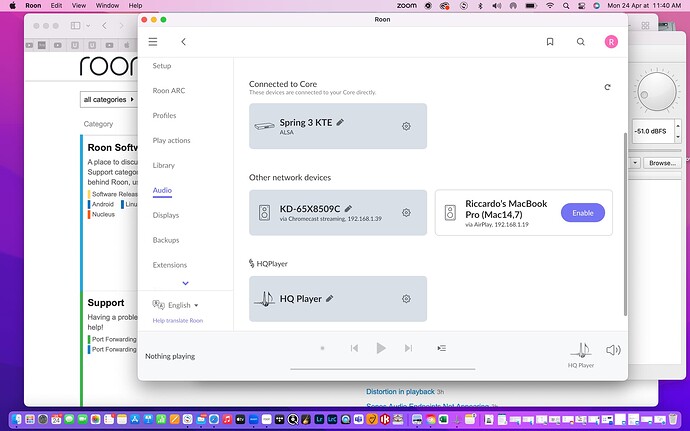Edit the HQ Player device name
Screen dimensions: 690x431
(330, 298)
